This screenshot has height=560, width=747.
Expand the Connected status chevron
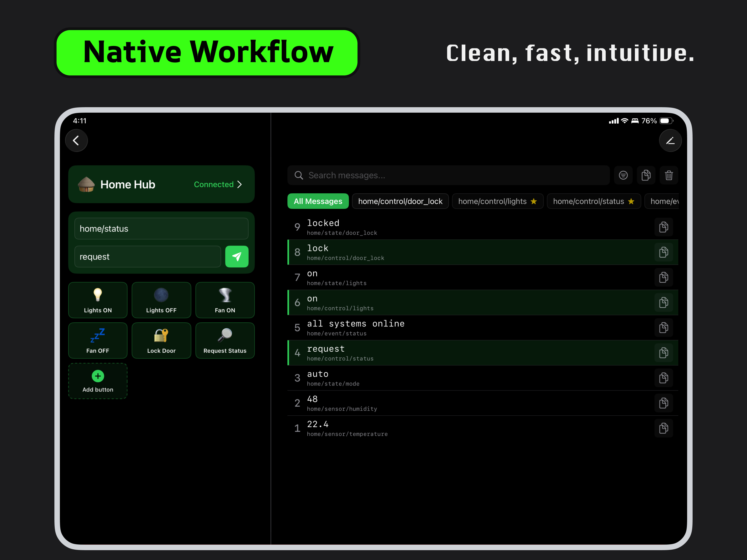click(240, 184)
